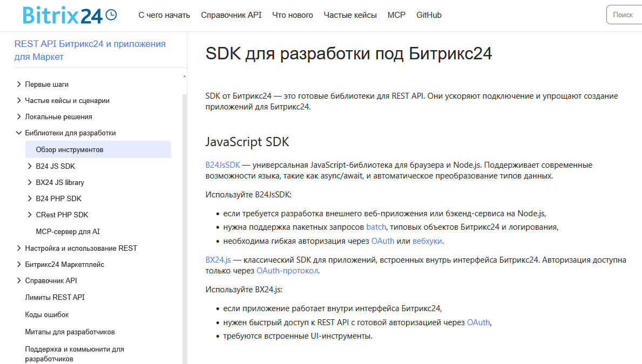Click the text 'Используйте B24JsSDK:'
This screenshot has width=642, height=364.
pos(248,195)
